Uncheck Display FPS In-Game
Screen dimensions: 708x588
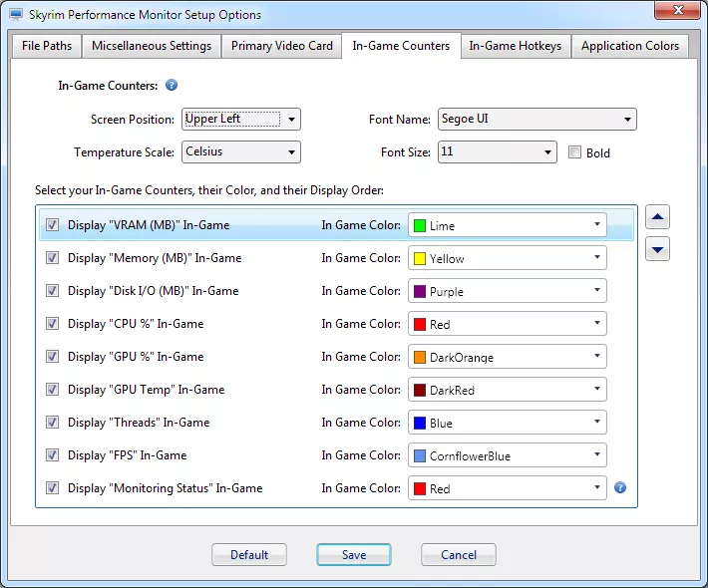click(53, 455)
